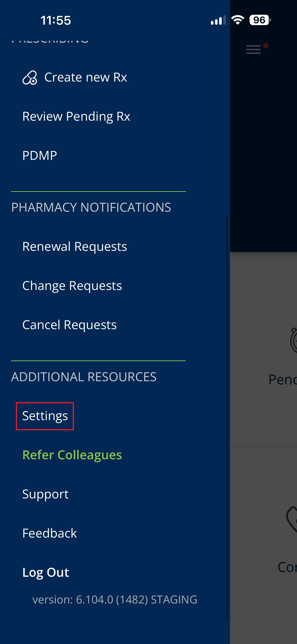Tap the pill icon beside Create new Rx
Viewport: 297px width, 644px height.
(30, 78)
